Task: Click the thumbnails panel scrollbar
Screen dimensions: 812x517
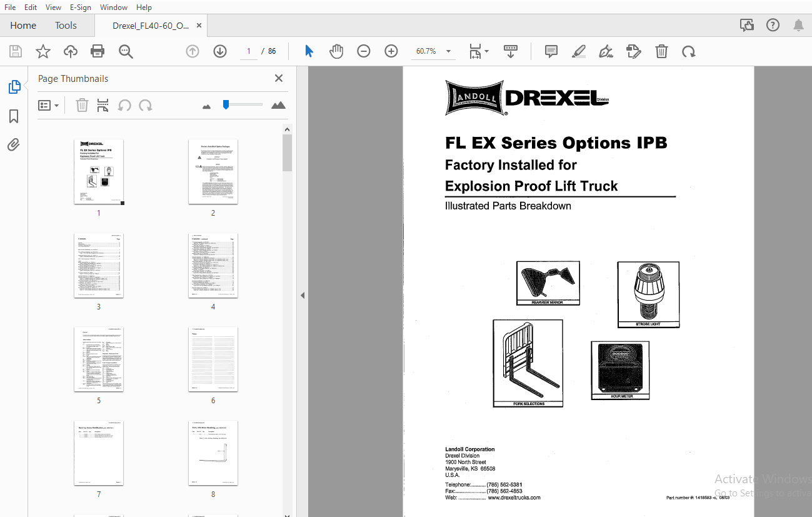Action: 288,153
